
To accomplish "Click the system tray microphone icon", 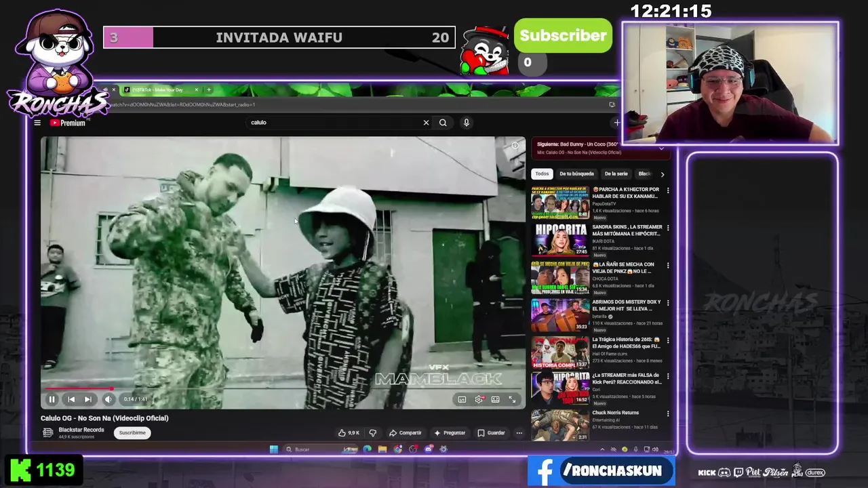I will (635, 449).
